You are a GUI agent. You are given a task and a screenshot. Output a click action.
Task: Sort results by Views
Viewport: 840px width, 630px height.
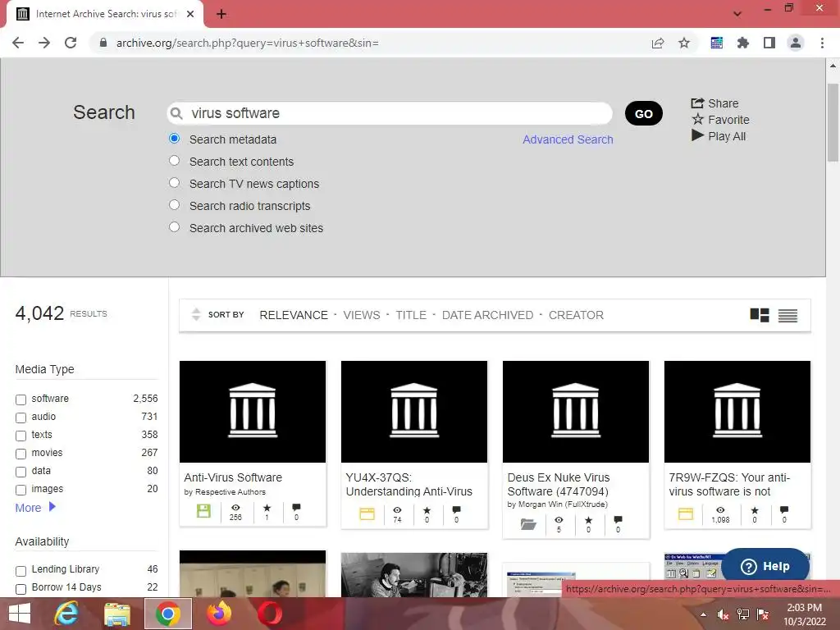point(362,315)
